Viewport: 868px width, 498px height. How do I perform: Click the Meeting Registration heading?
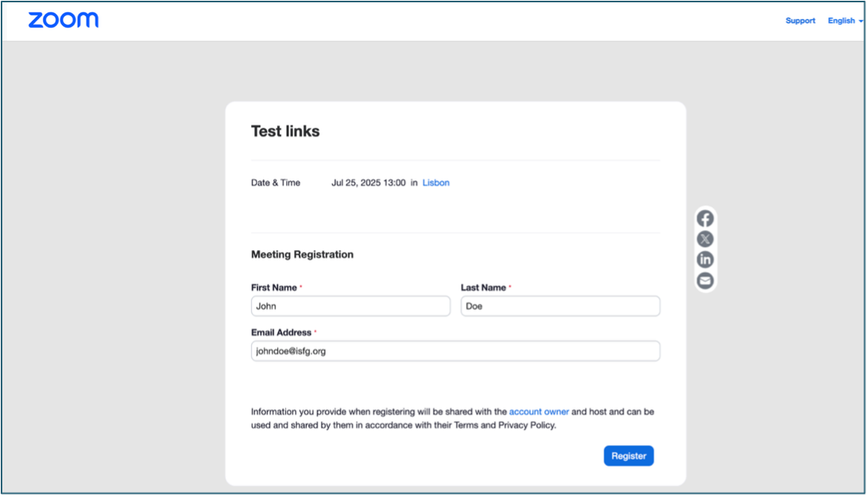pos(302,254)
